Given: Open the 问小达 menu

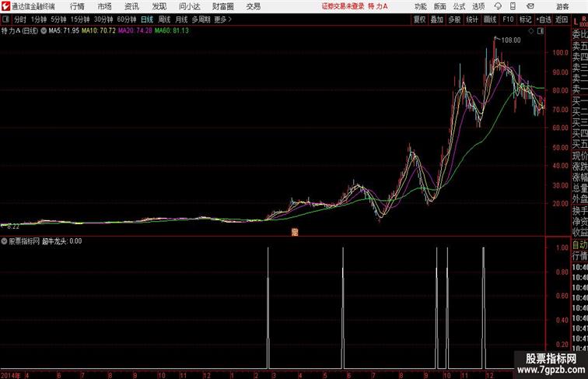Looking at the screenshot, I should click(189, 6).
